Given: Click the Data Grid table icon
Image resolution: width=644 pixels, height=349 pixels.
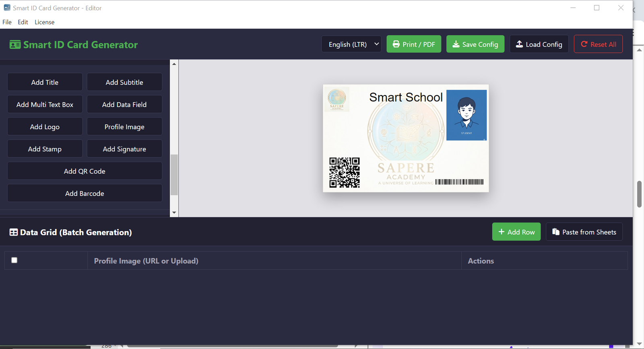Looking at the screenshot, I should tap(14, 232).
